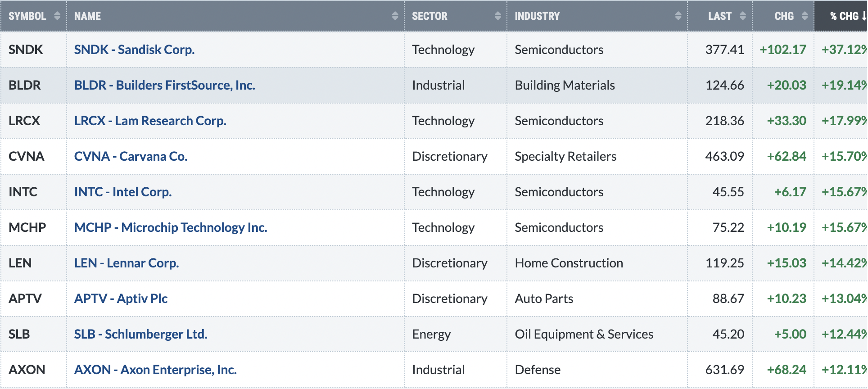868x389 pixels.
Task: Click the INDUSTRY column header label
Action: pyautogui.click(x=537, y=16)
